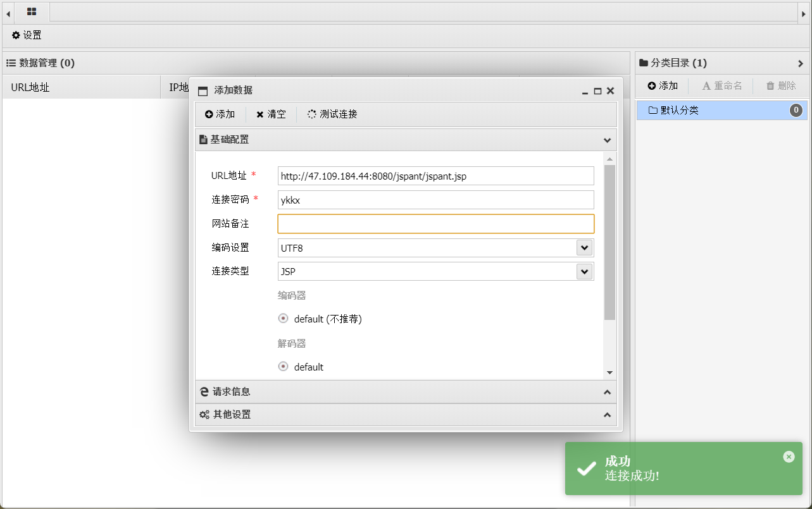Maximize the 添加数据 dialog
Viewport: 812px width, 509px height.
pos(597,91)
